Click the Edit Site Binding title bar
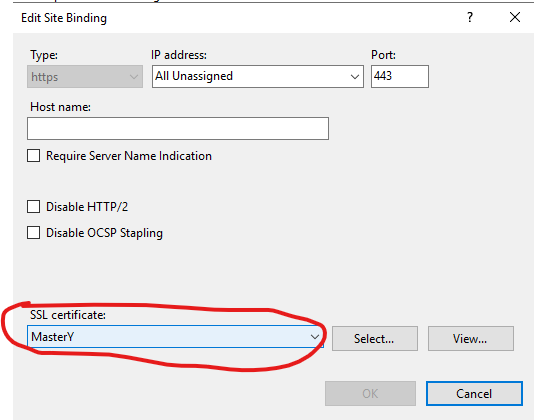Image resolution: width=534 pixels, height=420 pixels. 238,17
